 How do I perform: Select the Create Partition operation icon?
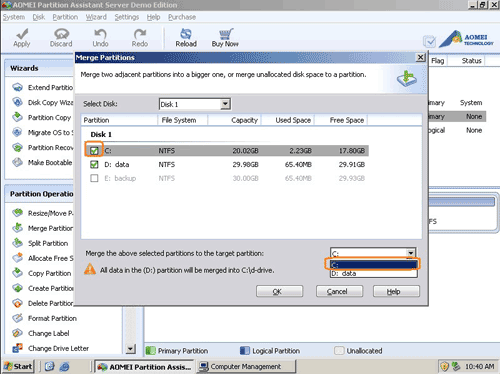pyautogui.click(x=17, y=288)
